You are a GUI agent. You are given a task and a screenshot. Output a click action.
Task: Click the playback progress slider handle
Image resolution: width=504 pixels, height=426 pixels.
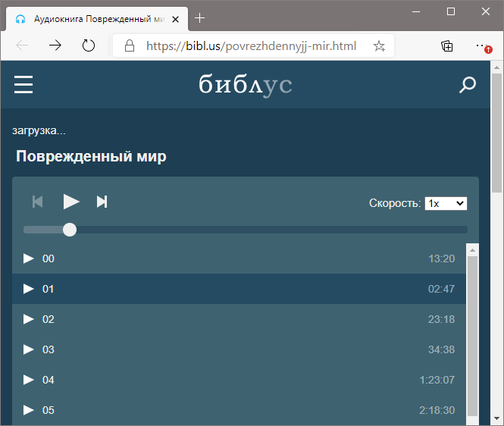[70, 230]
